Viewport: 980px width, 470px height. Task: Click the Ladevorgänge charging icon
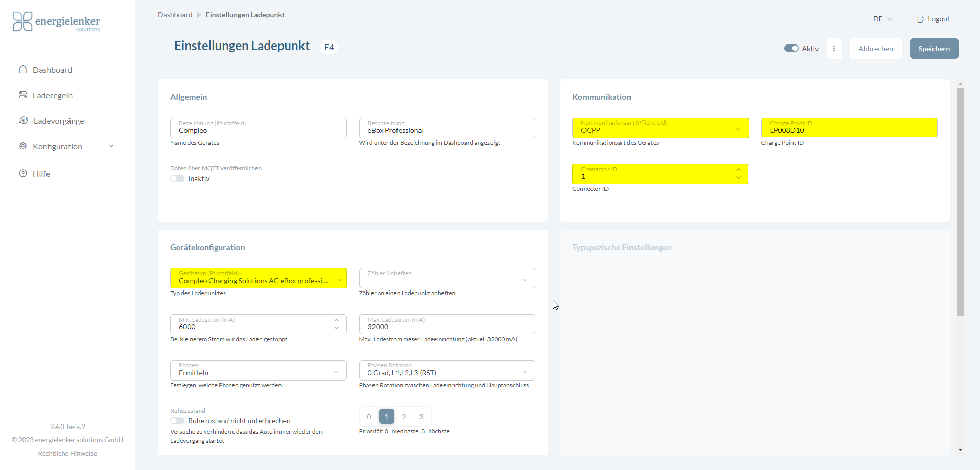24,121
